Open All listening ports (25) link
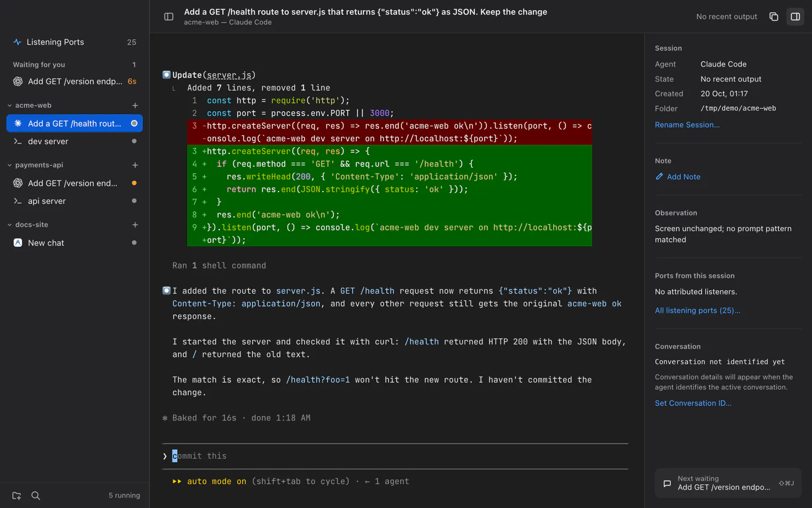Viewport: 812px width, 508px height. [x=697, y=310]
